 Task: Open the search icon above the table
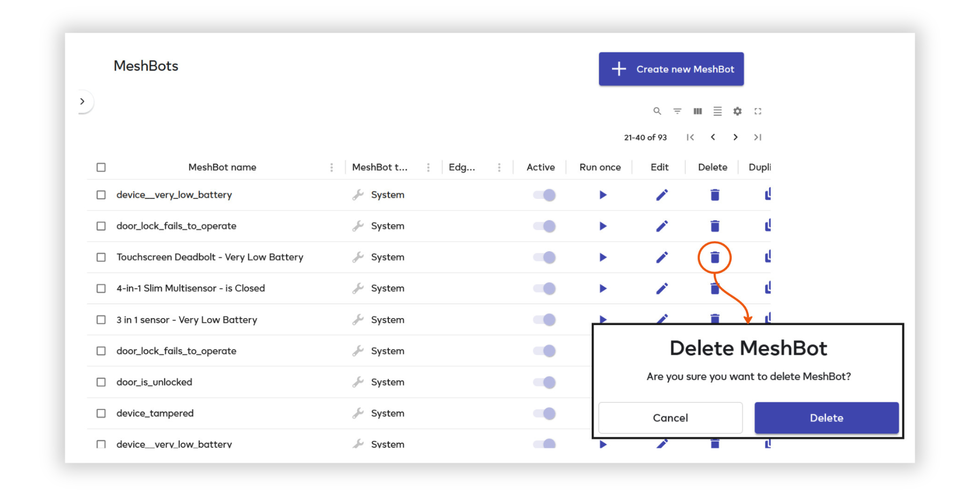(x=657, y=111)
